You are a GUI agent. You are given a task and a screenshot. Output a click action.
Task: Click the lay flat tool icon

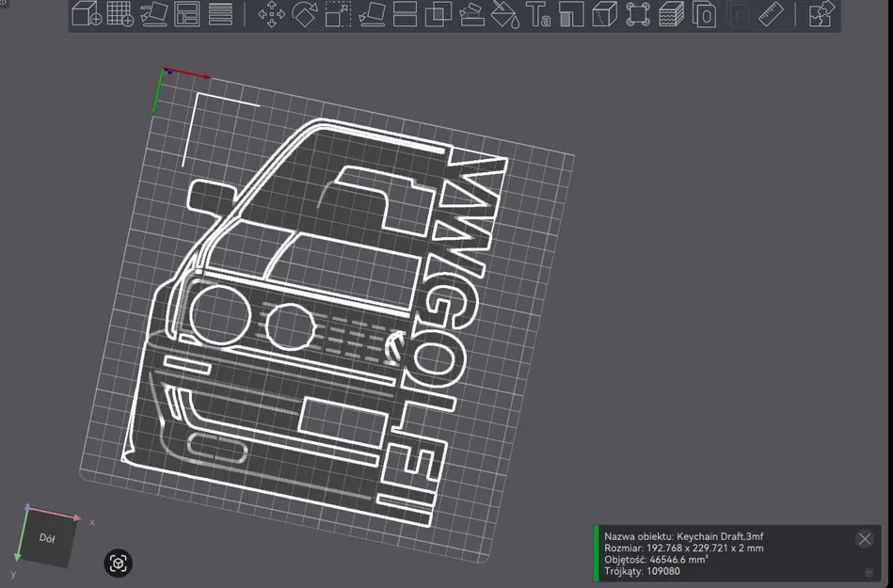pos(371,16)
